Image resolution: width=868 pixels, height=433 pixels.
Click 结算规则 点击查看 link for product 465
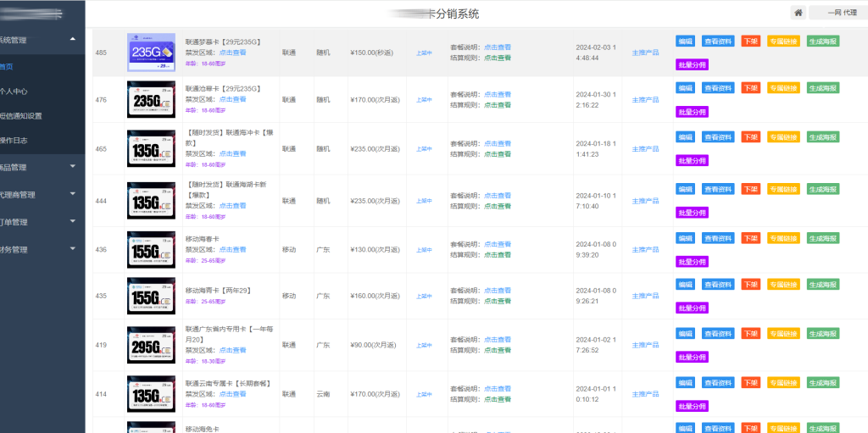498,154
